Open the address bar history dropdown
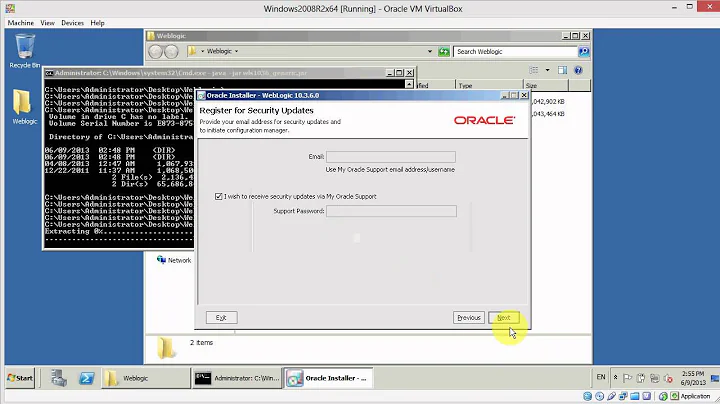The height and width of the screenshot is (404, 720). 430,51
